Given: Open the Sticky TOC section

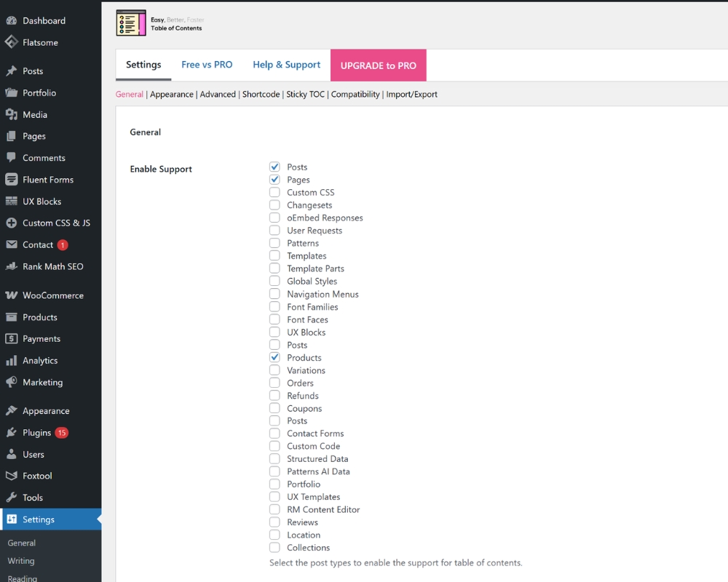Looking at the screenshot, I should [x=305, y=95].
